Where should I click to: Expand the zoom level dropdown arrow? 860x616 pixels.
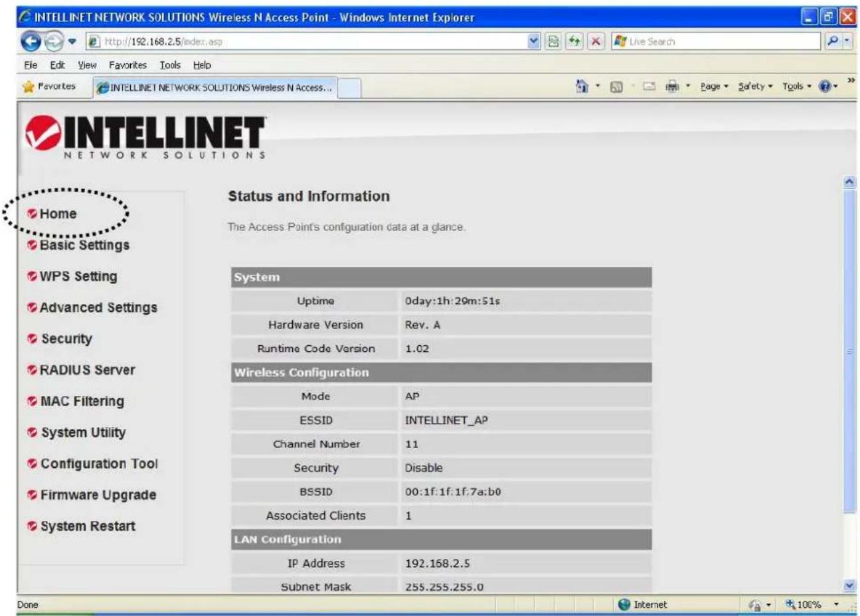click(836, 605)
